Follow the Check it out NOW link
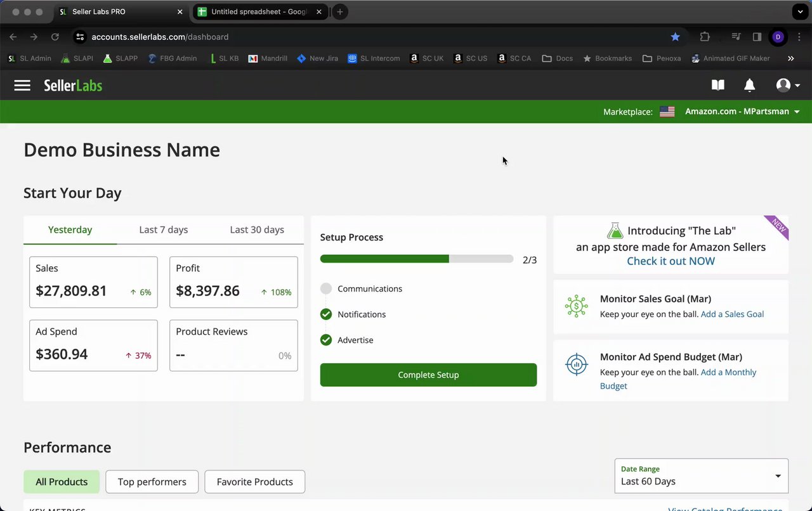The width and height of the screenshot is (812, 511). click(x=671, y=261)
